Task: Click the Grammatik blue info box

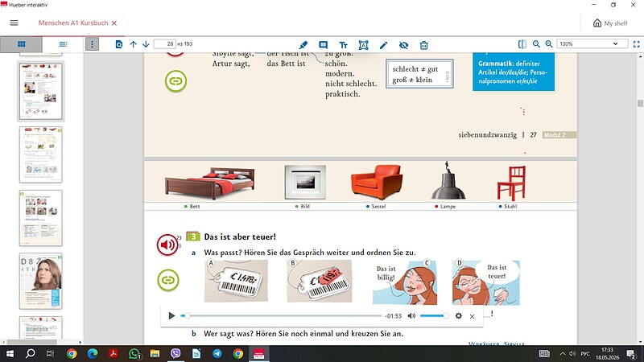Action: click(514, 72)
